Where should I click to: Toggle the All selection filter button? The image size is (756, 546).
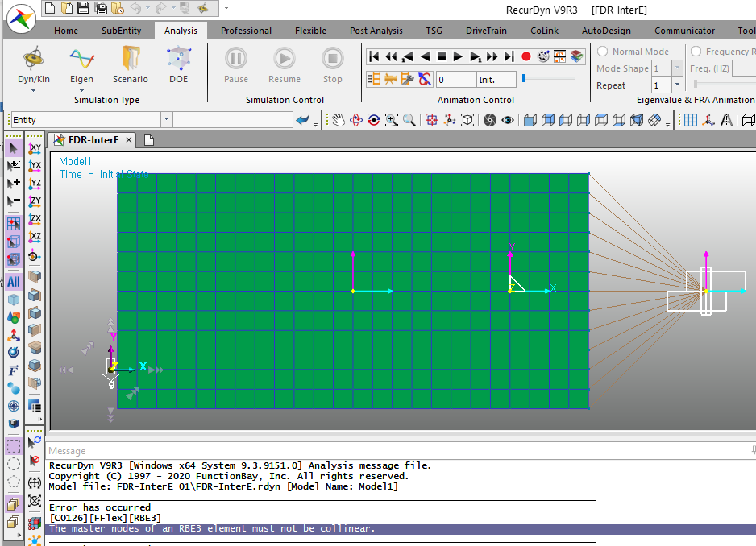point(14,282)
